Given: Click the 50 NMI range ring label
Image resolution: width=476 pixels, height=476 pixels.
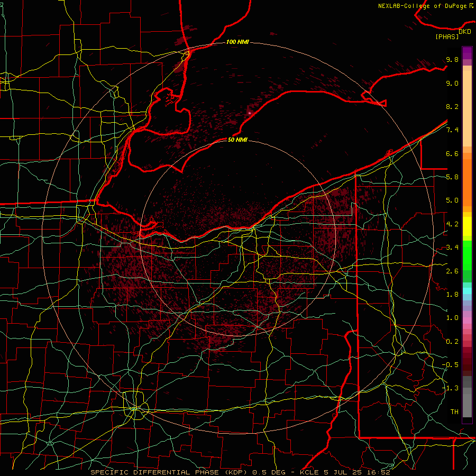Looking at the screenshot, I should click(x=237, y=140).
